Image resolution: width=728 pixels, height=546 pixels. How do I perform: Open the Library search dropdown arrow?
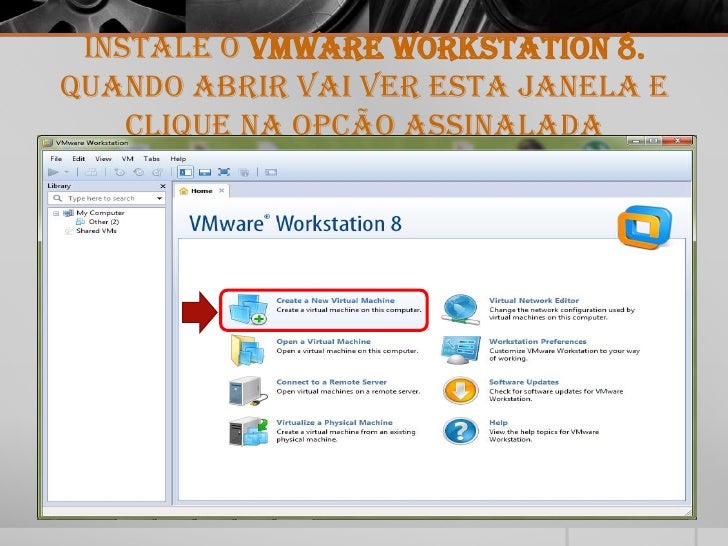(x=159, y=198)
